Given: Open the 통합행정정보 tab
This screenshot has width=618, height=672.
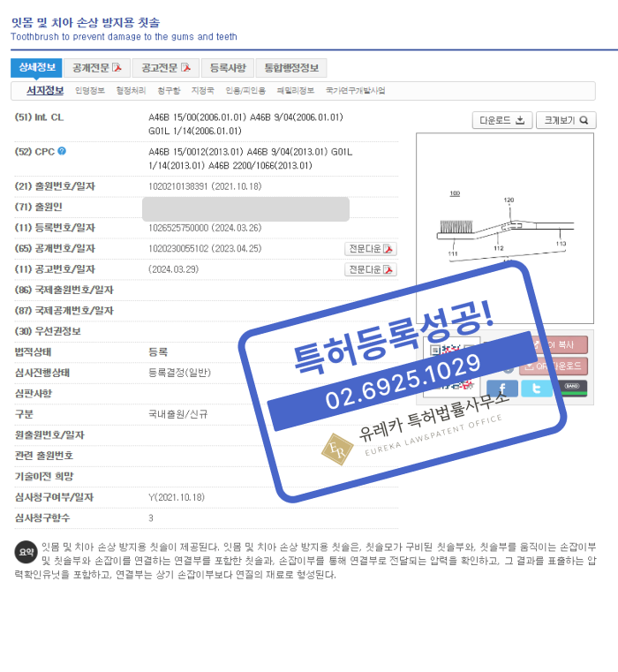Looking at the screenshot, I should coord(290,68).
